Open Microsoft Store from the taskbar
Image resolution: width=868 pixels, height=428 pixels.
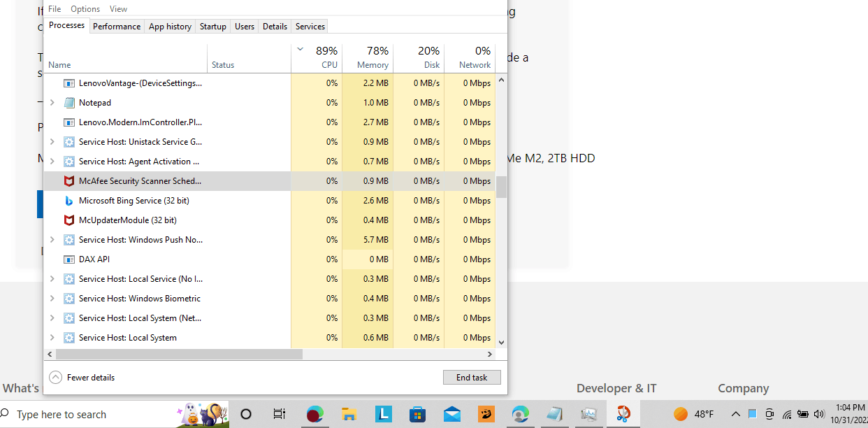point(417,414)
